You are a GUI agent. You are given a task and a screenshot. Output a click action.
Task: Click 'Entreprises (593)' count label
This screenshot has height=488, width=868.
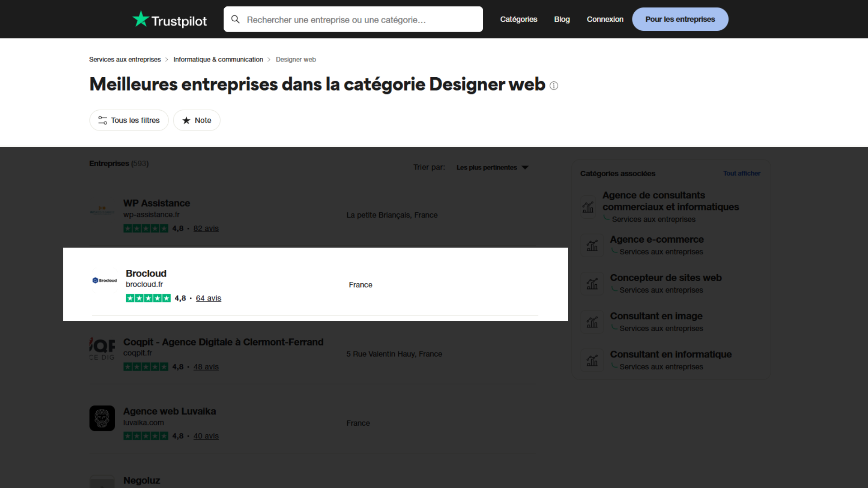point(119,164)
